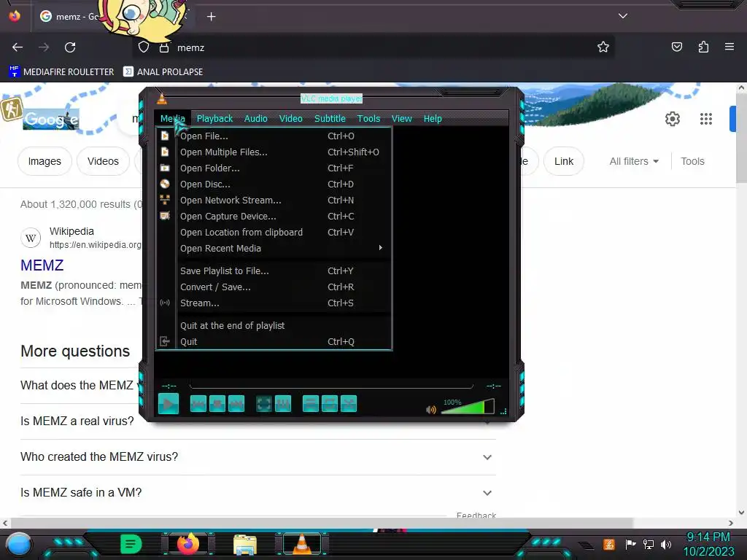Go back in Firefox

[x=18, y=47]
